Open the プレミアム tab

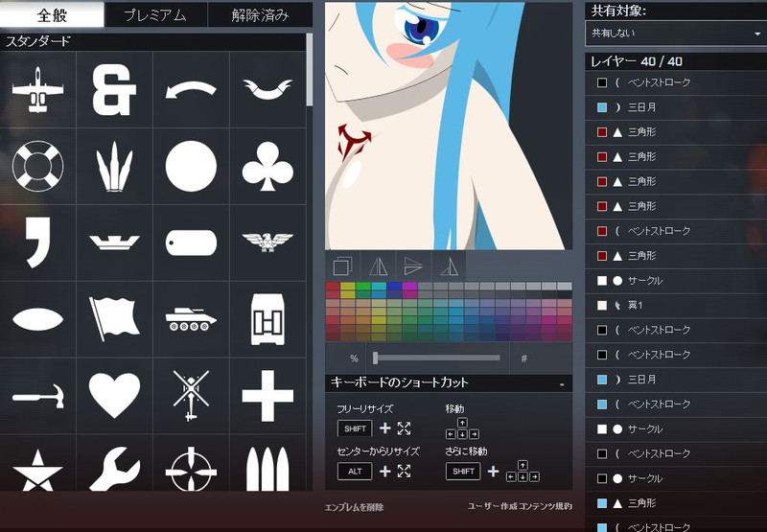(x=155, y=15)
